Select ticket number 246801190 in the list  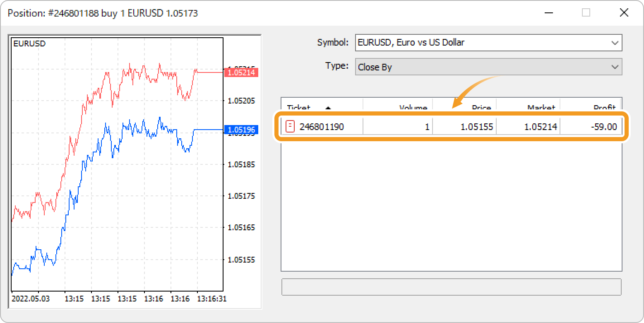point(322,127)
